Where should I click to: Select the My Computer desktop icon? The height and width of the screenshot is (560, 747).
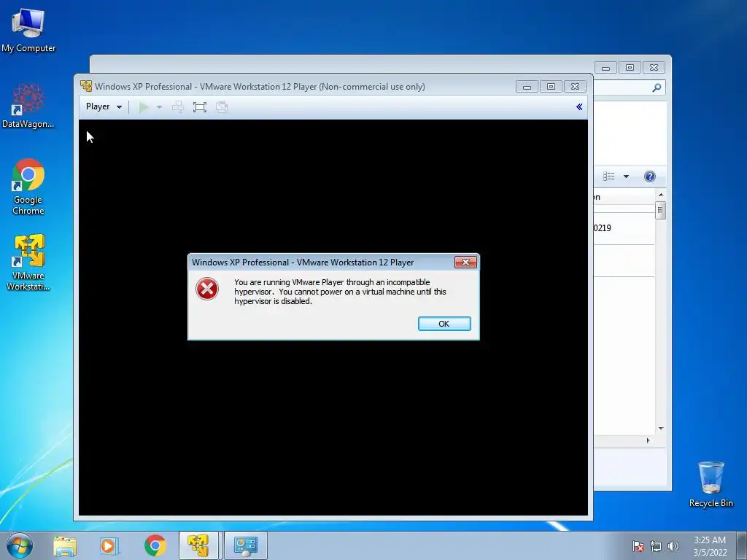point(28,31)
